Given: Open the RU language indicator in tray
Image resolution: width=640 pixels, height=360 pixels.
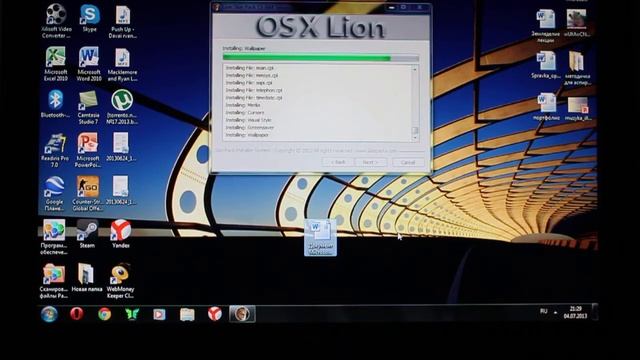Looking at the screenshot, I should point(543,311).
